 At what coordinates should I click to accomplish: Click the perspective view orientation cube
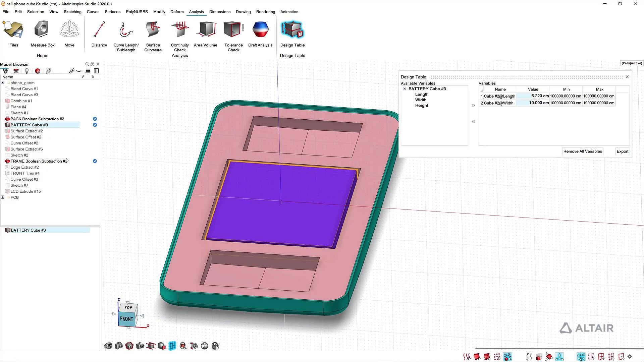click(127, 314)
